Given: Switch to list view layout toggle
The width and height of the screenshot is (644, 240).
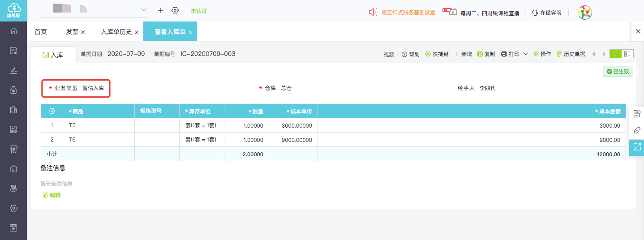Looking at the screenshot, I should (x=616, y=54).
